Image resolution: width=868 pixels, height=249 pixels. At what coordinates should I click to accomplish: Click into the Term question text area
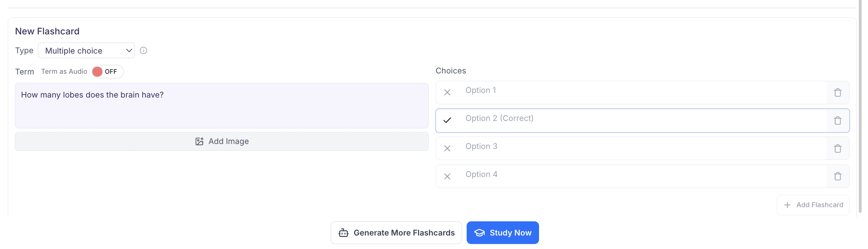pos(221,106)
